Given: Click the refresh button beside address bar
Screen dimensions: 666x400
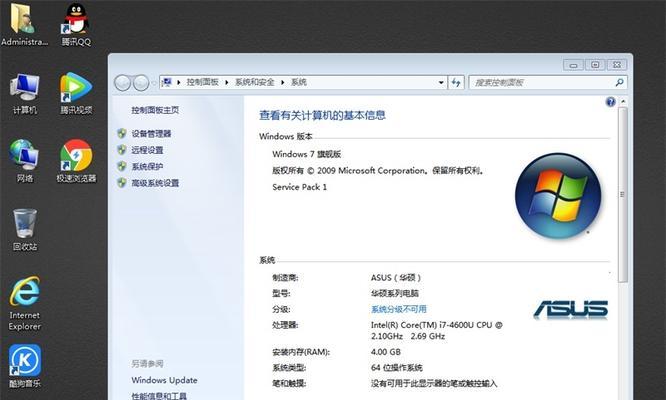Looking at the screenshot, I should click(x=456, y=82).
